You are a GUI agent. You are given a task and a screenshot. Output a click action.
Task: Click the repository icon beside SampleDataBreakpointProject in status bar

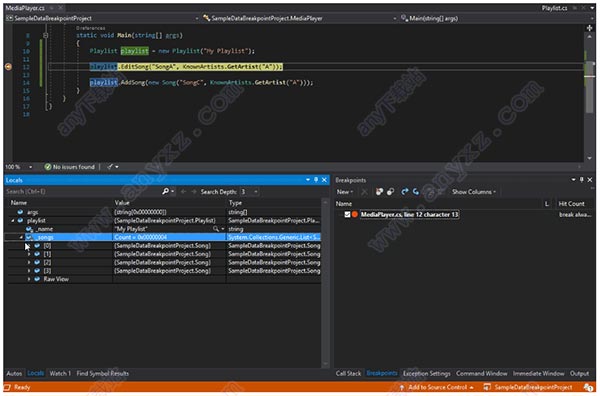coord(487,387)
